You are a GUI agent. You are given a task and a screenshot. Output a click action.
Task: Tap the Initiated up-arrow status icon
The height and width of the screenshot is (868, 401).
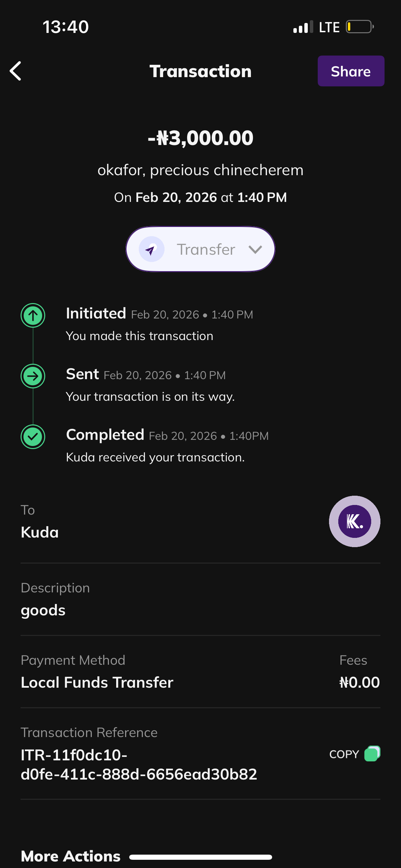(x=33, y=315)
